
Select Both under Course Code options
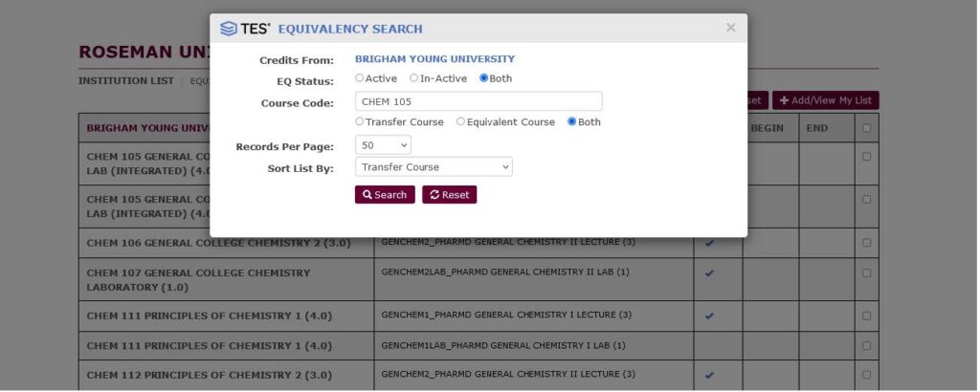pyautogui.click(x=571, y=121)
